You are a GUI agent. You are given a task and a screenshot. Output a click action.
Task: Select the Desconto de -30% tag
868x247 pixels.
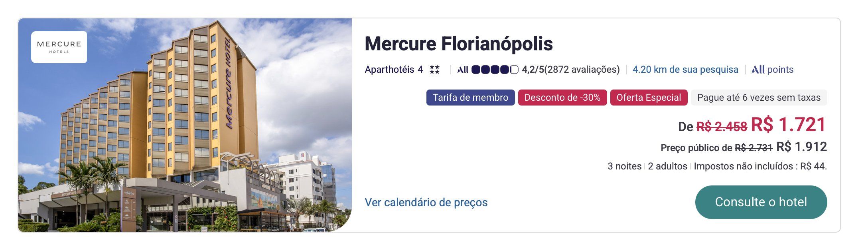tap(562, 98)
